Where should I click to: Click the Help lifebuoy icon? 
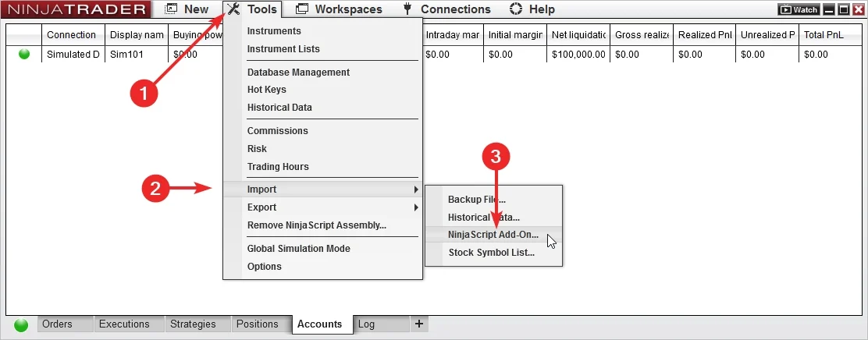(x=515, y=9)
